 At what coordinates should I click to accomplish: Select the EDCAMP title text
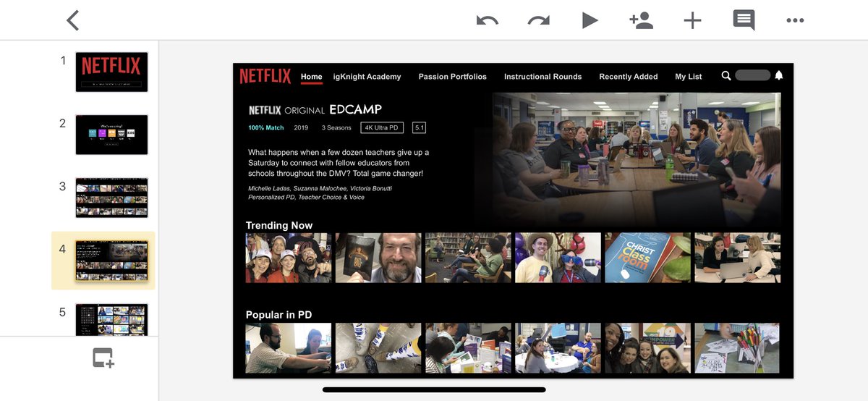point(355,110)
